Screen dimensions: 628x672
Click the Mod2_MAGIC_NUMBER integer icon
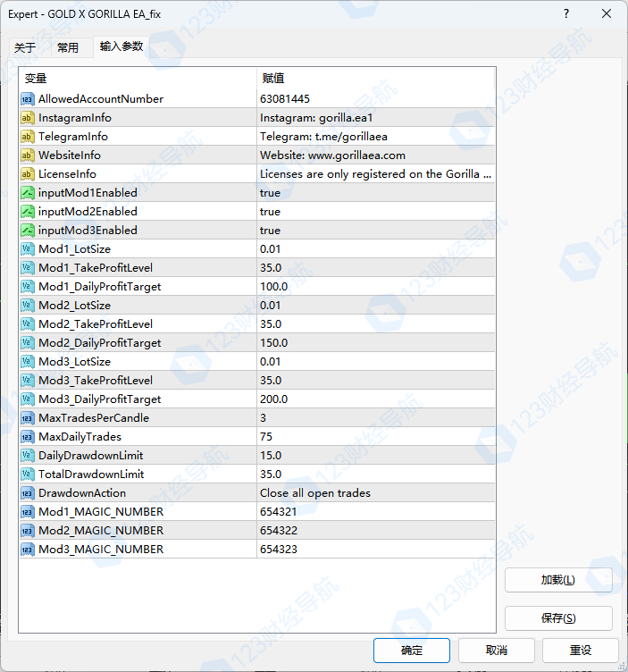[28, 531]
